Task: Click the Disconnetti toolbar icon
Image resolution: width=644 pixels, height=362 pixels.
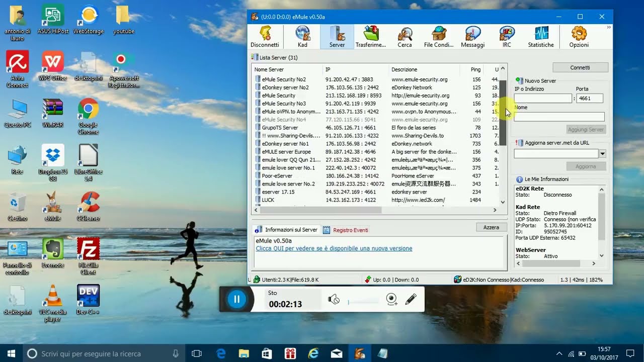Action: click(x=265, y=37)
